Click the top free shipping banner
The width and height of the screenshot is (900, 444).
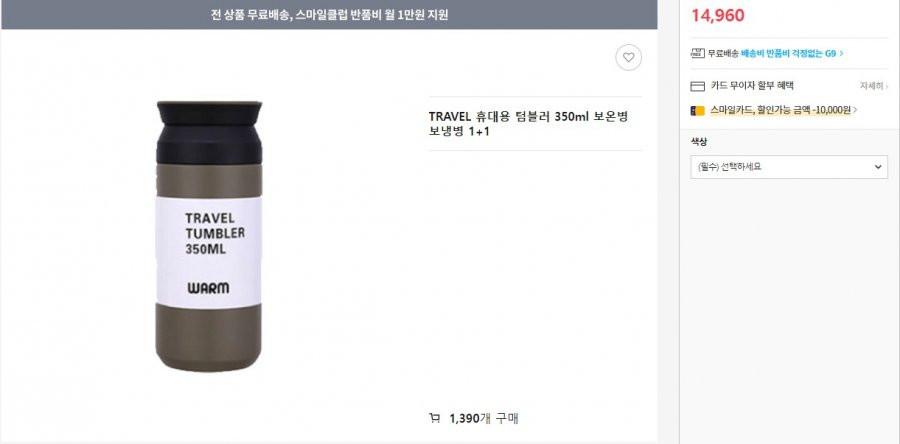coord(329,15)
